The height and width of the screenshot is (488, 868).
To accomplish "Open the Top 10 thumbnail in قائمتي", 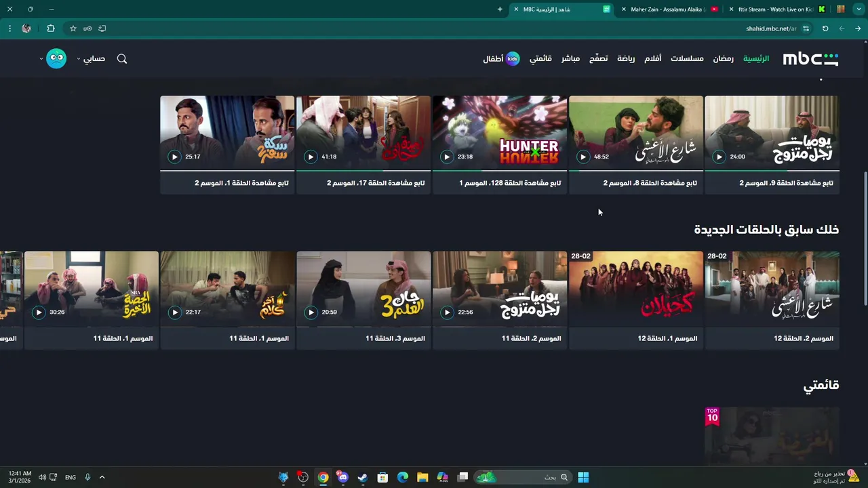I will coord(772,436).
